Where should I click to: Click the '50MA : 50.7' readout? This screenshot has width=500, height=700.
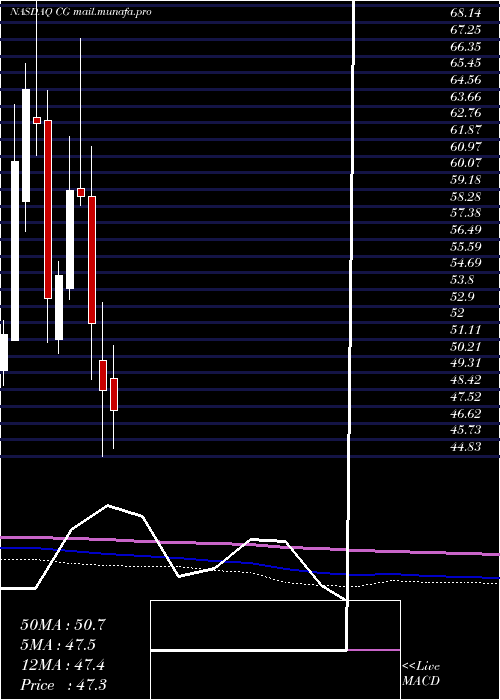click(63, 625)
